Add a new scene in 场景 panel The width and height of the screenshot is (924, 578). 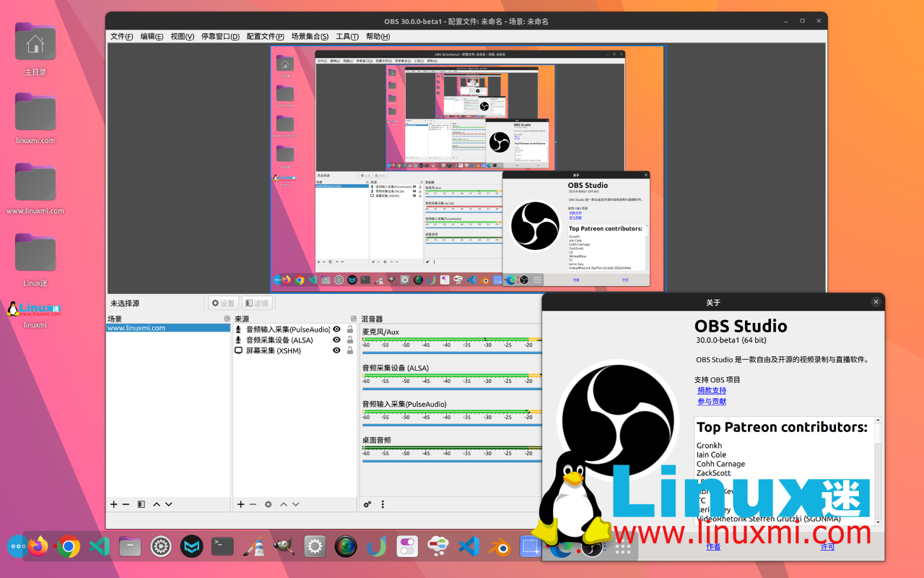click(x=113, y=504)
